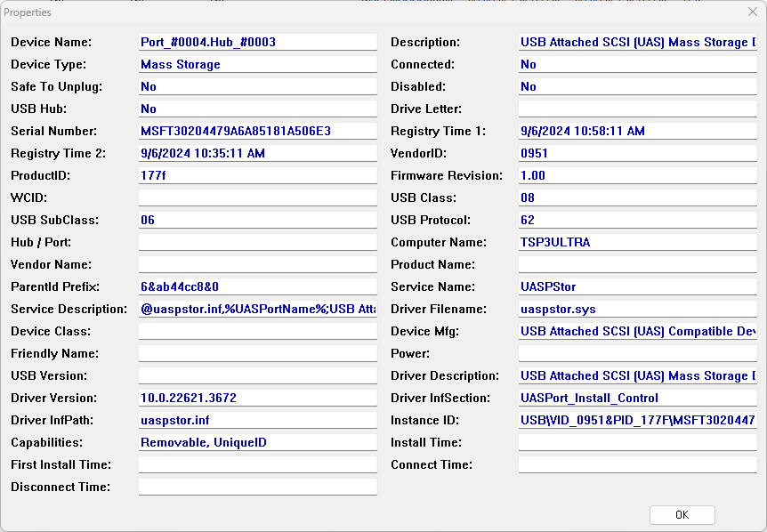Click the USB Hub value field

point(258,109)
